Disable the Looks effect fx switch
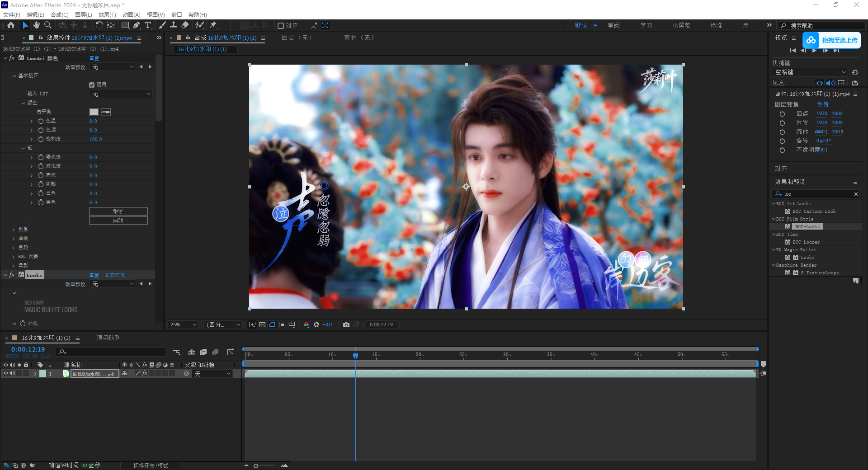 [x=12, y=275]
